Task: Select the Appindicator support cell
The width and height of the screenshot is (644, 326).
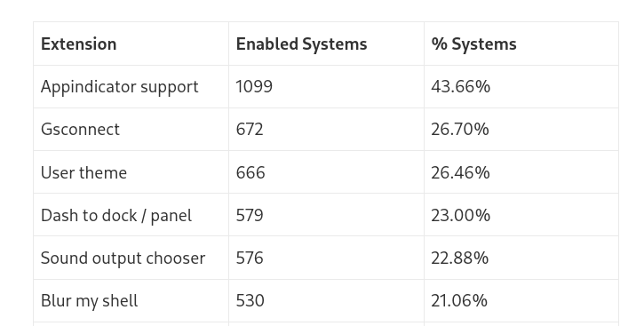Action: click(x=131, y=87)
